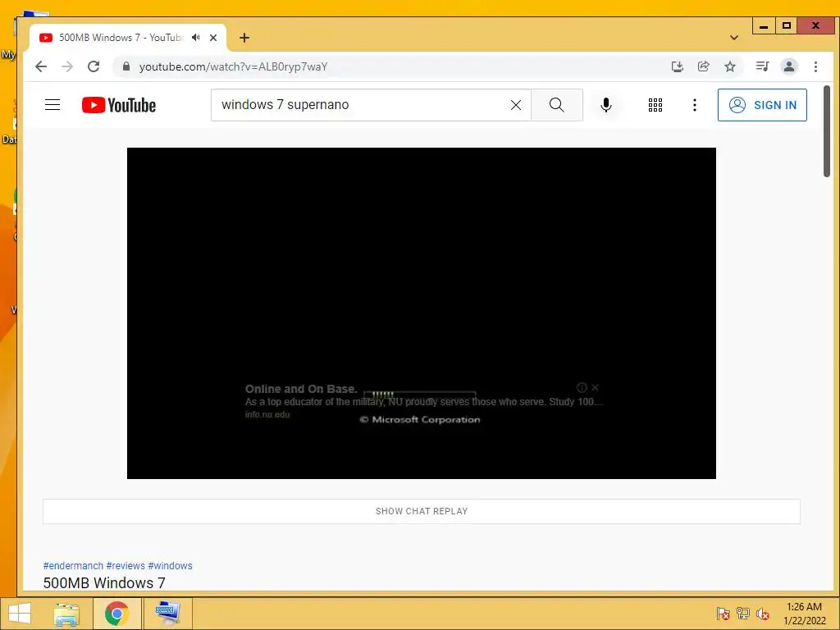This screenshot has width=840, height=630.
Task: Open the Online and On Base ad title
Action: pyautogui.click(x=301, y=389)
